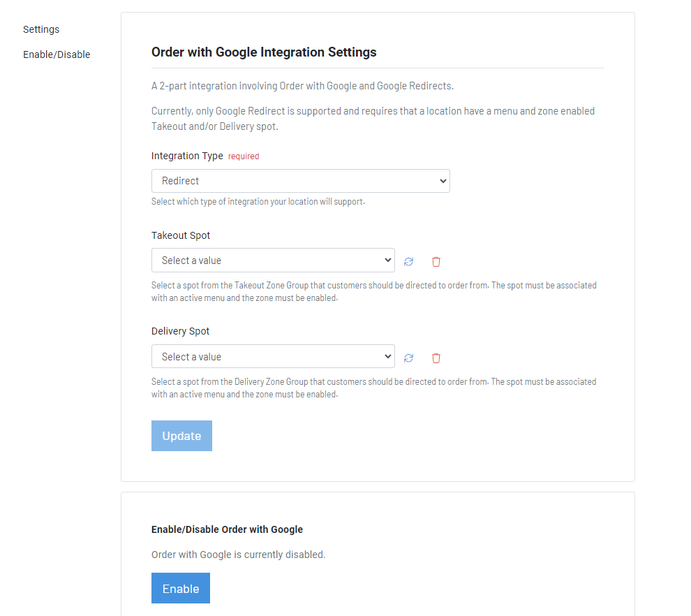Expand Integration Type using its chevron arrow
Viewport: 691px width, 616px height.
[x=443, y=180]
